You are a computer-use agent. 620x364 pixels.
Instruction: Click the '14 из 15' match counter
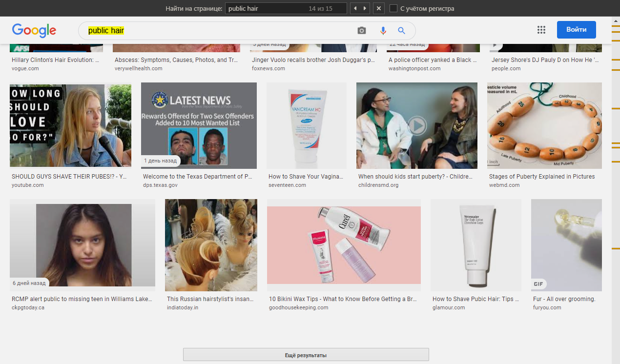[321, 8]
